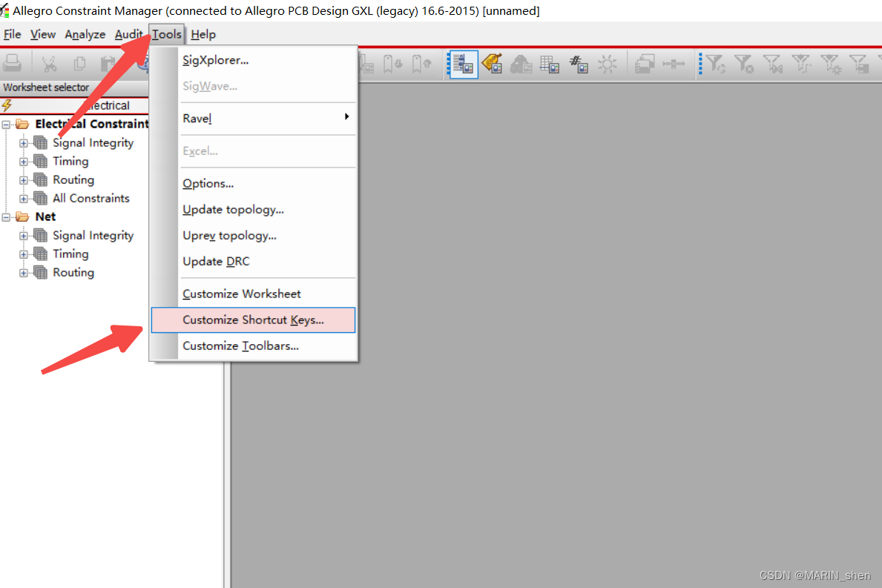The width and height of the screenshot is (882, 588).
Task: Select Routing under Net
Action: pos(73,273)
